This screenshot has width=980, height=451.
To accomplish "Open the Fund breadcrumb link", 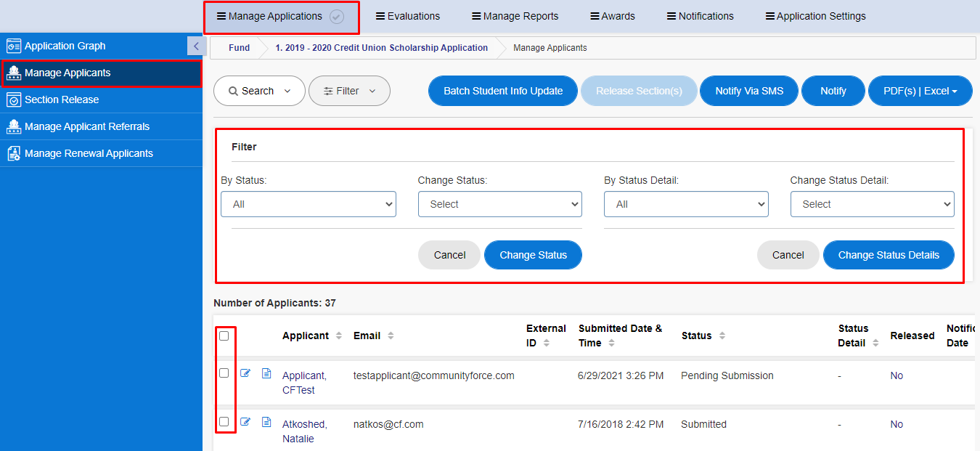I will tap(239, 47).
